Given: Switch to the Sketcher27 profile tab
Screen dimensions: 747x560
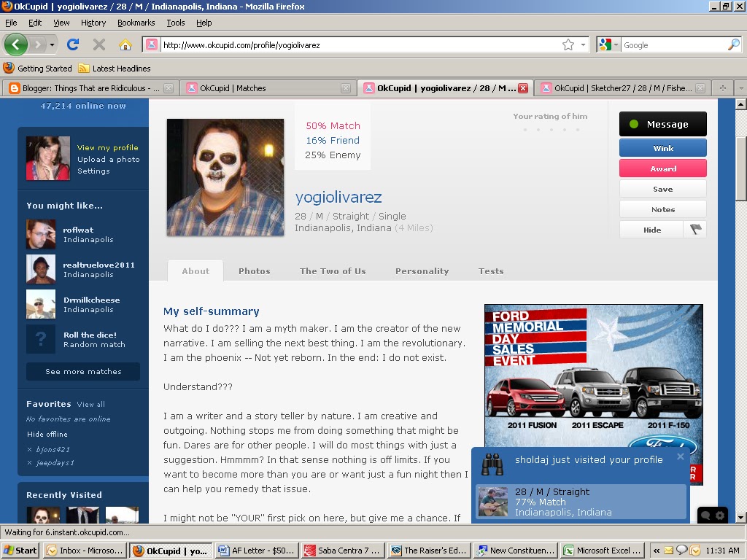Looking at the screenshot, I should (623, 88).
